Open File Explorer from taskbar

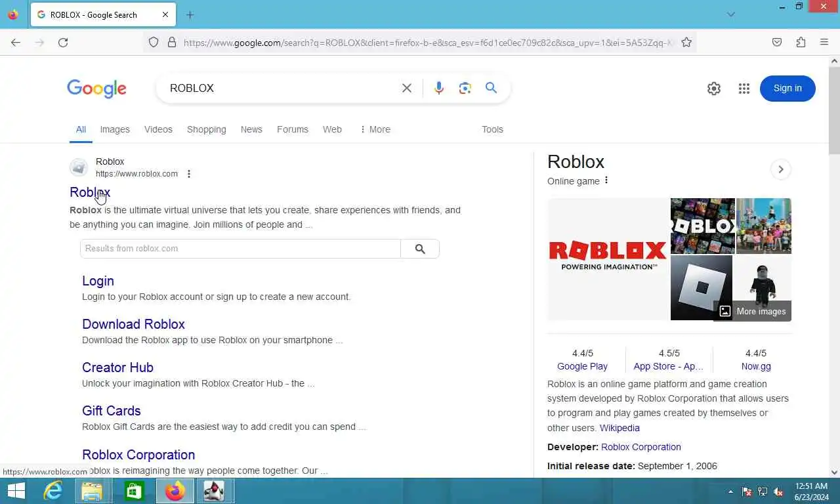tap(92, 491)
